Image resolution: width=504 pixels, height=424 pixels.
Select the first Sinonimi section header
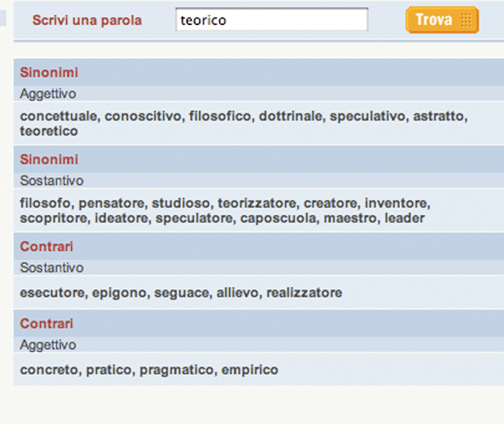coord(49,72)
